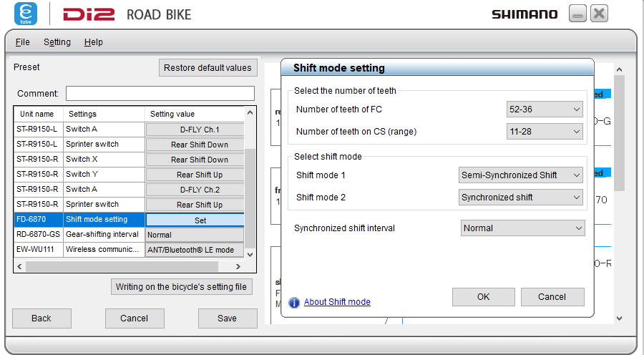Expand the Shift mode 1 dropdown
The height and width of the screenshot is (355, 644).
click(521, 175)
